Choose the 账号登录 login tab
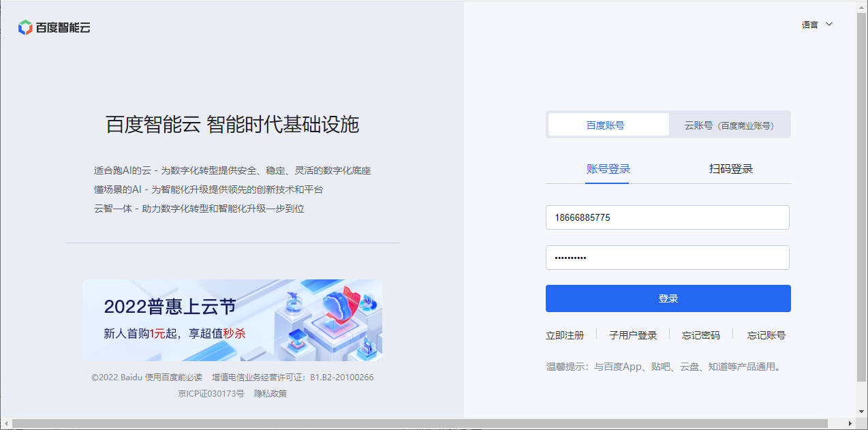Viewport: 868px width, 430px height. 608,170
